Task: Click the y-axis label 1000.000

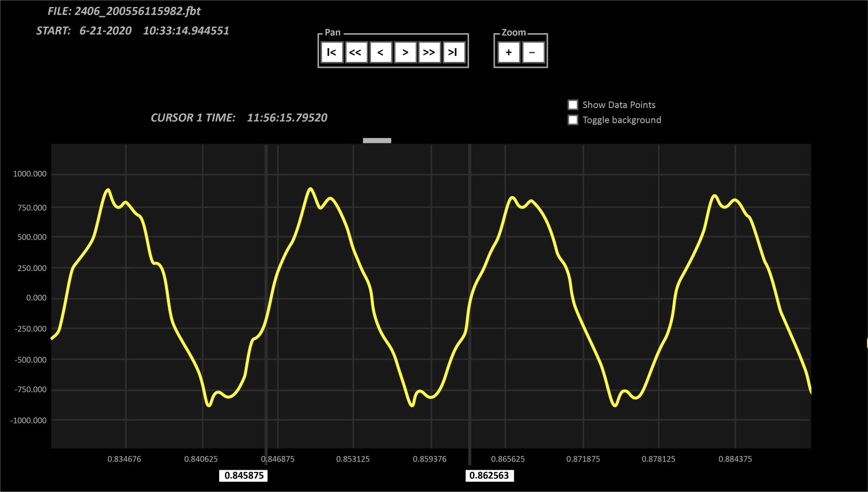Action: [x=30, y=174]
